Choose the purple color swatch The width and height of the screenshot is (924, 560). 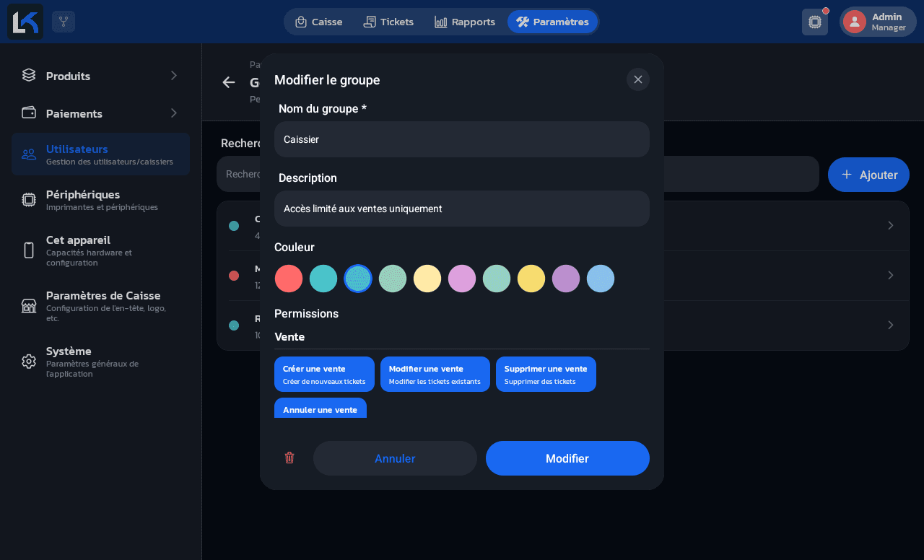click(566, 279)
